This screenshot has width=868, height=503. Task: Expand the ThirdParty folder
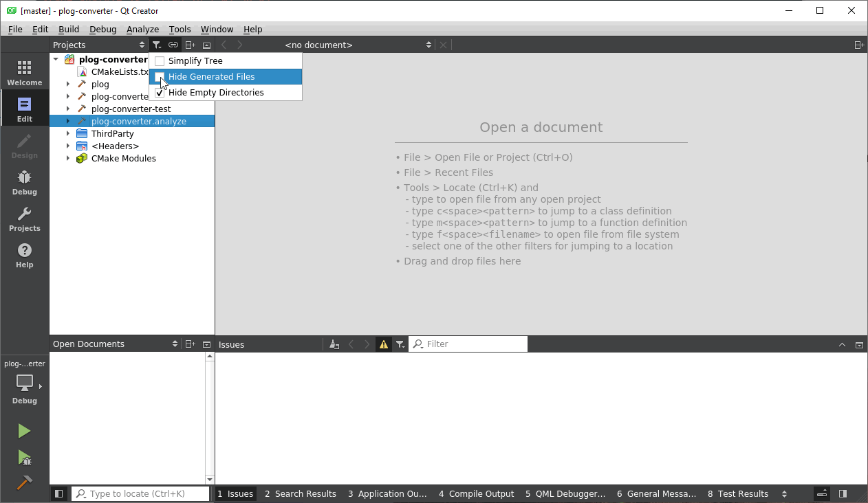68,134
